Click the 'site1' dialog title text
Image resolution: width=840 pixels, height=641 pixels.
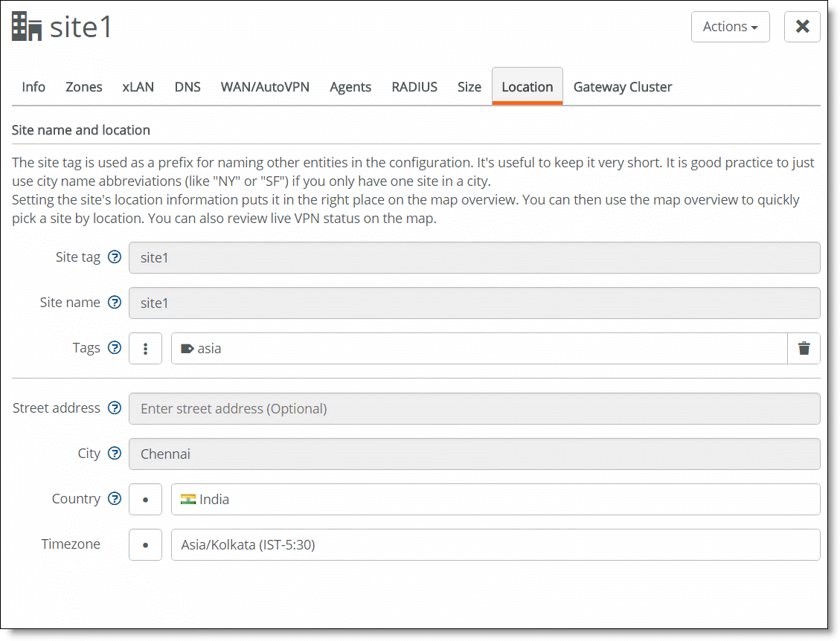tap(80, 27)
